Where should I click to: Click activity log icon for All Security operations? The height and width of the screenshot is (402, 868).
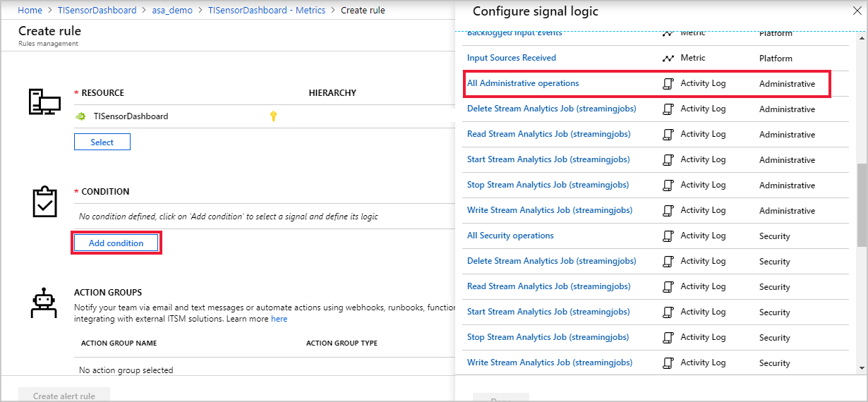[x=668, y=236]
